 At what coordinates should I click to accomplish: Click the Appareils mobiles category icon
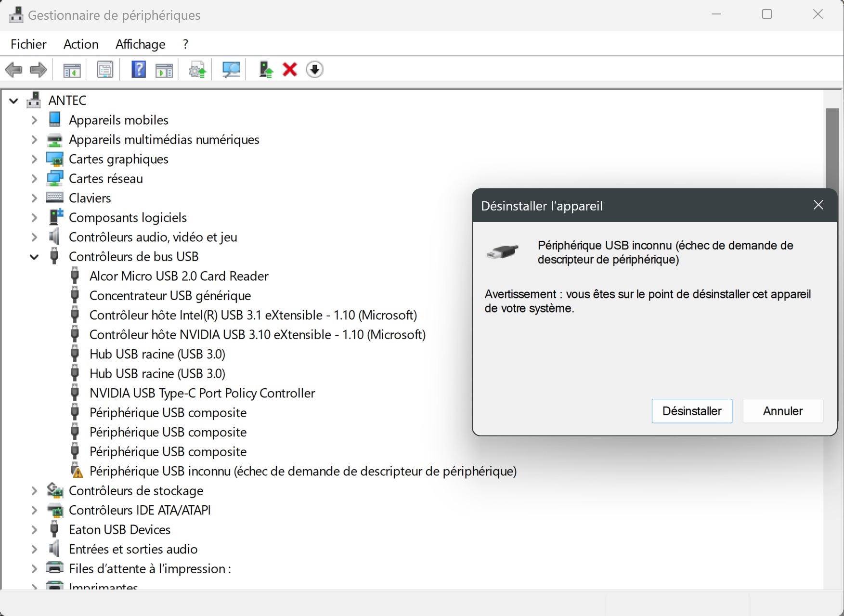[x=55, y=119]
